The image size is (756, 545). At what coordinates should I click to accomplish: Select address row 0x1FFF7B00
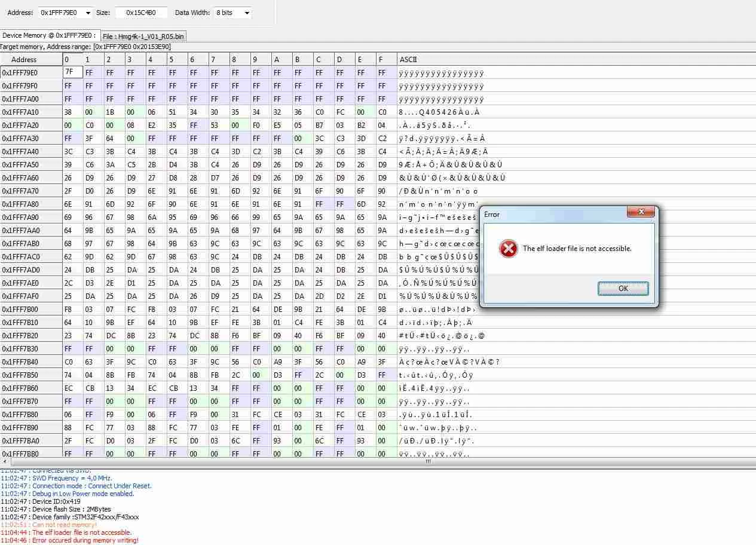click(x=31, y=309)
